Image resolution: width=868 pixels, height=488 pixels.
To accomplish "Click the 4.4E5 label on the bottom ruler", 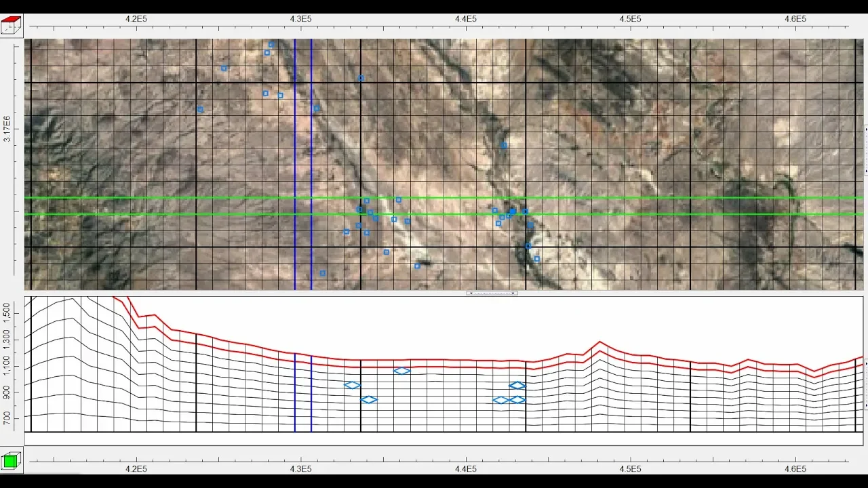I will (466, 469).
